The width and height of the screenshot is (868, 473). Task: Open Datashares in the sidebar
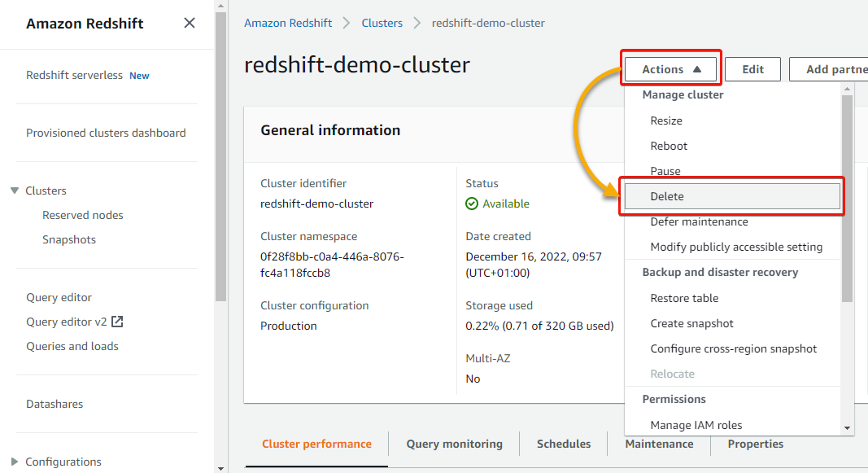tap(55, 404)
